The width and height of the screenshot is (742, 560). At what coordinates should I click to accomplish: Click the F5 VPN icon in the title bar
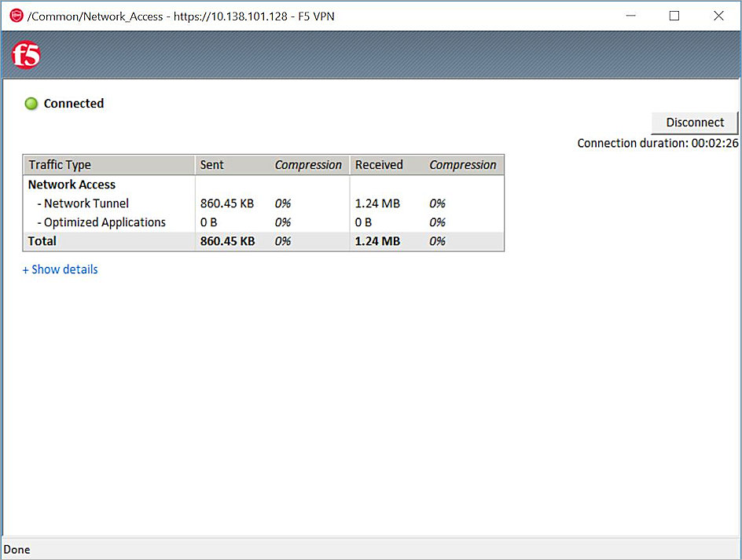[x=15, y=15]
